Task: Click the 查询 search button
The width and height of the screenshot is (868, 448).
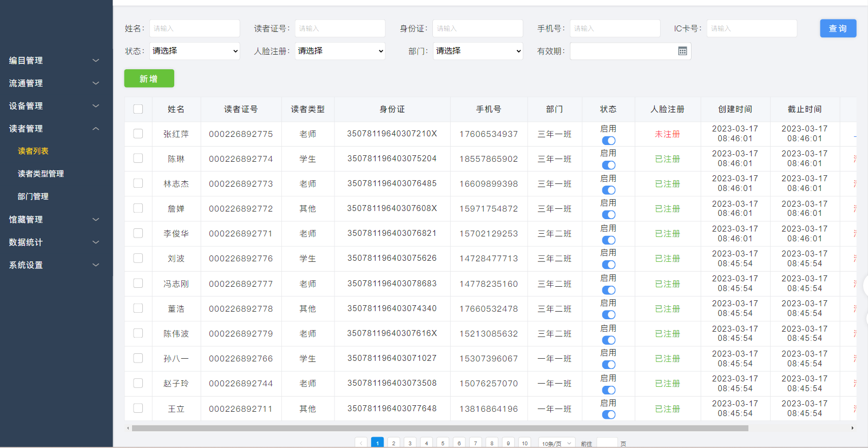Action: tap(838, 28)
